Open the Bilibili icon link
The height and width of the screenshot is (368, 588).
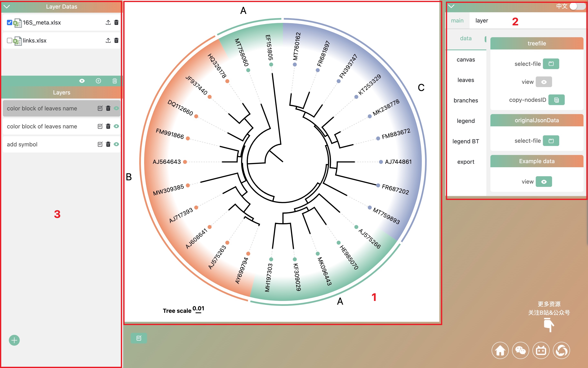point(541,350)
